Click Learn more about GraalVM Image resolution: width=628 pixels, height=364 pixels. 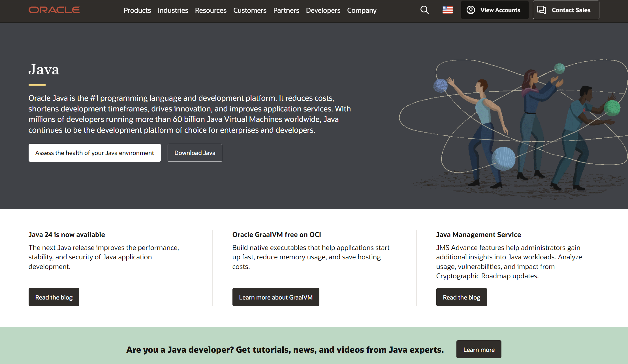275,297
